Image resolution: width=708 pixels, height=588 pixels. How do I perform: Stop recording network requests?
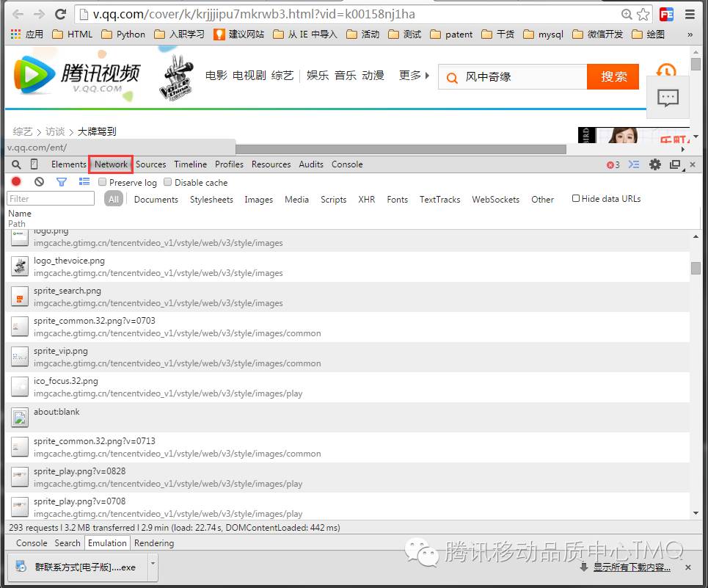click(16, 182)
